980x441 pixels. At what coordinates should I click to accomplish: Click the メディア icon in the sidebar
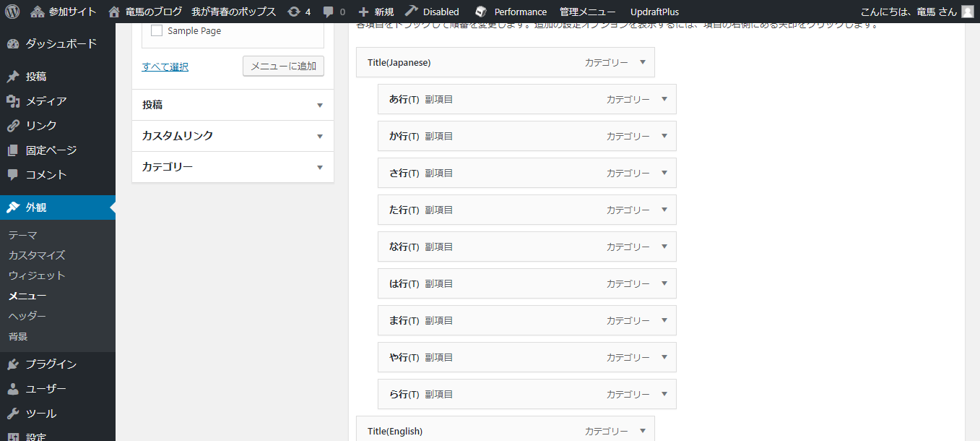pyautogui.click(x=13, y=101)
